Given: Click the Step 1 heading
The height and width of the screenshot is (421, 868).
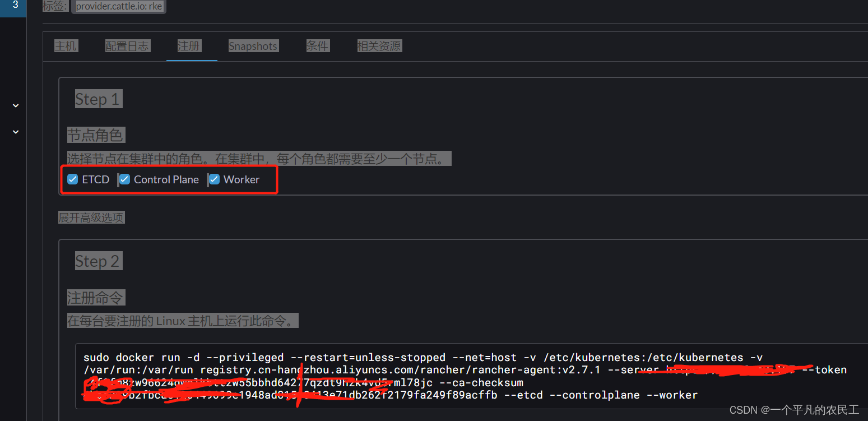Looking at the screenshot, I should pyautogui.click(x=98, y=99).
